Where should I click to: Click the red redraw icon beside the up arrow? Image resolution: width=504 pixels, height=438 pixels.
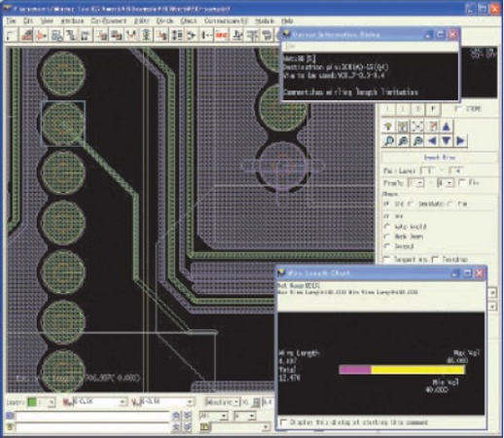pos(432,126)
